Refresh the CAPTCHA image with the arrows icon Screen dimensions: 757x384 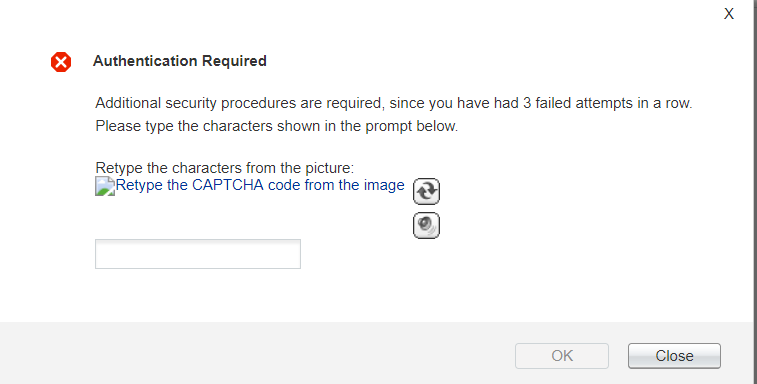point(426,191)
